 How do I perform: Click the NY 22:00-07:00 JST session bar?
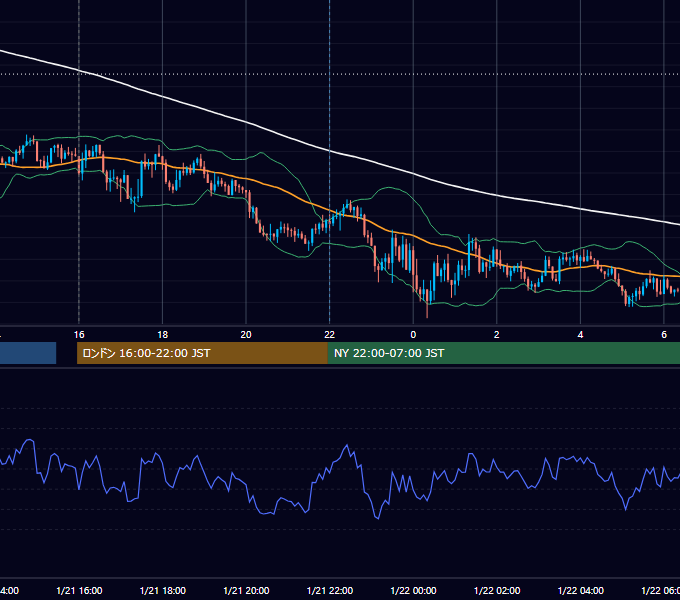pos(503,353)
